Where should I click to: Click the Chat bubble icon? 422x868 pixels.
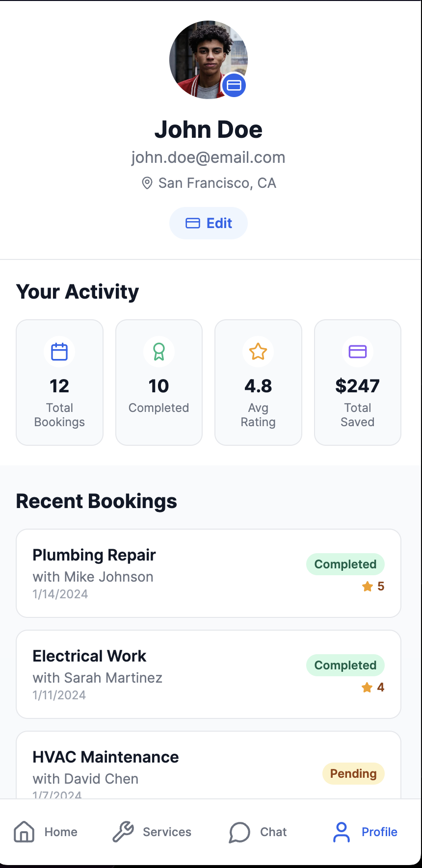pyautogui.click(x=239, y=832)
